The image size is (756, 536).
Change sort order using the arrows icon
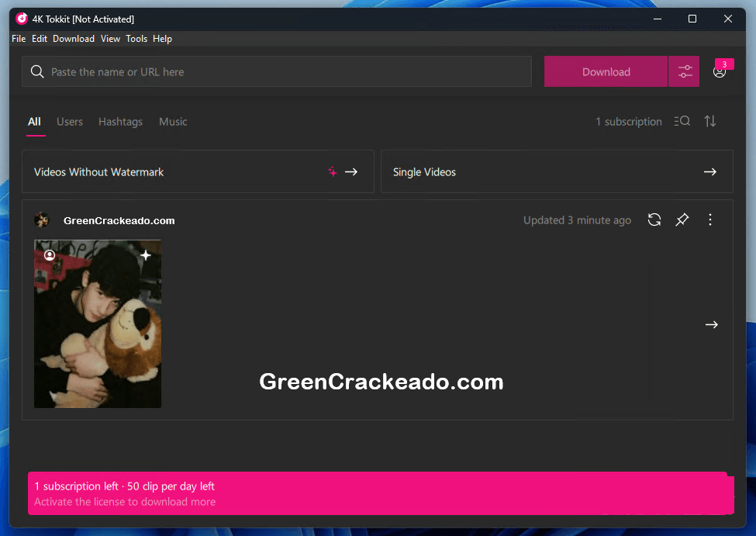(709, 121)
